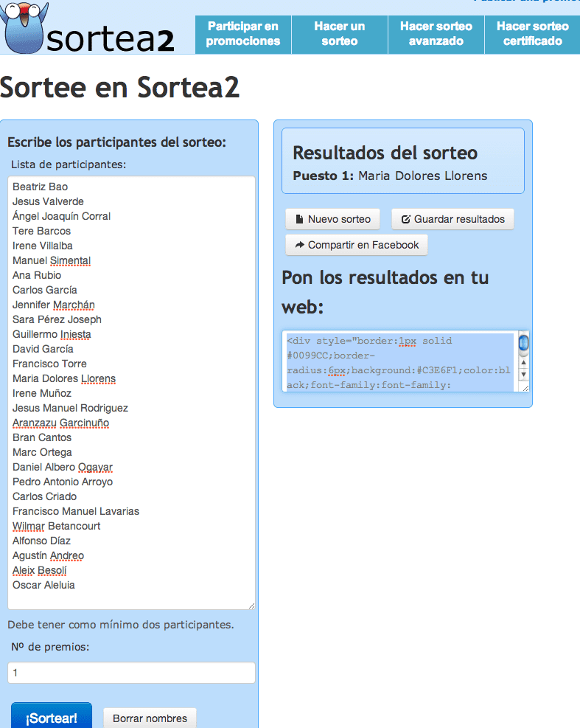This screenshot has height=728, width=580.
Task: Click the name 'Aleix Besolí'
Action: pos(40,571)
